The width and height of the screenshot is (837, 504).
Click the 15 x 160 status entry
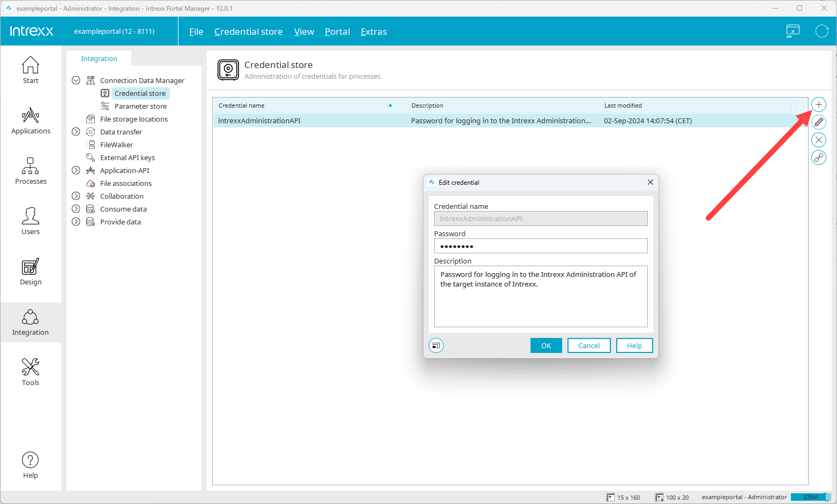coord(623,498)
